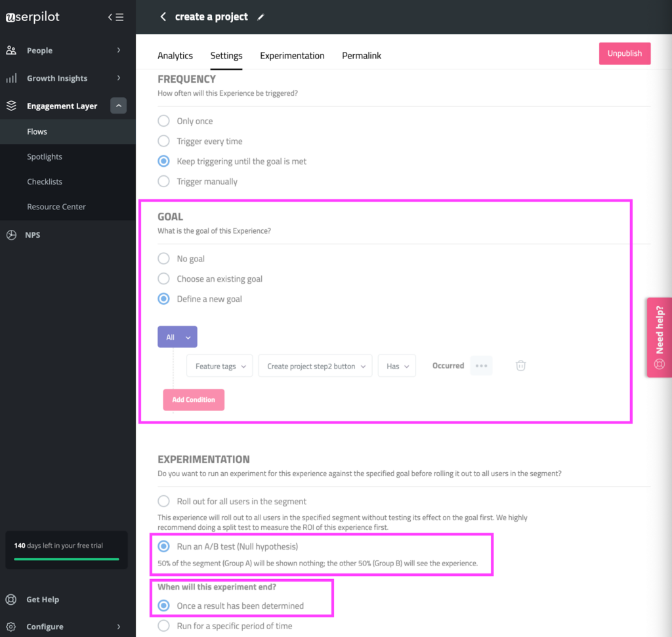Click the Occurred condition label
This screenshot has width=672, height=637.
(x=448, y=366)
